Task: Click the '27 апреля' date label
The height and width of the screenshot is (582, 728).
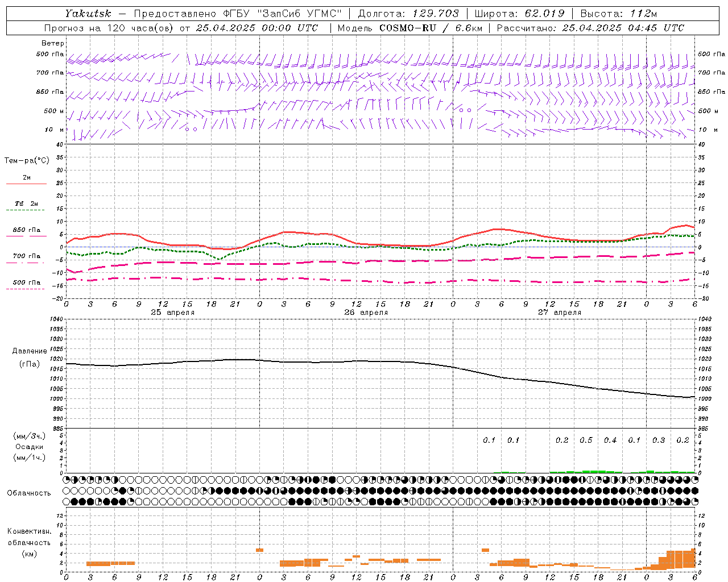Action: click(560, 313)
